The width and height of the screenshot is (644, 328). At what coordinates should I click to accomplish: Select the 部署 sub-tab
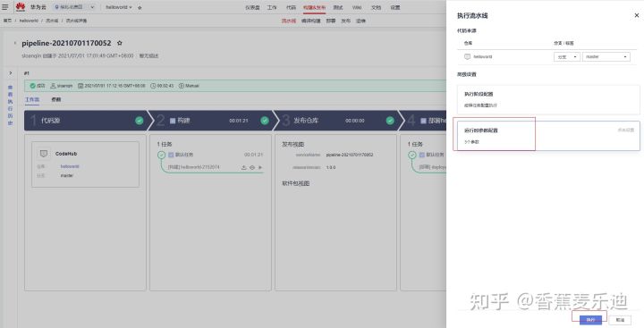331,21
